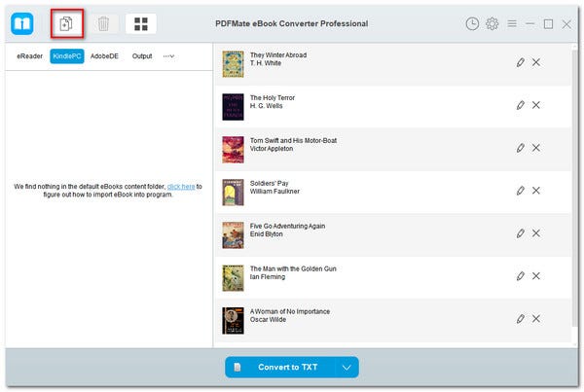
Task: Remove The Holy Terror from list
Action: (x=536, y=105)
